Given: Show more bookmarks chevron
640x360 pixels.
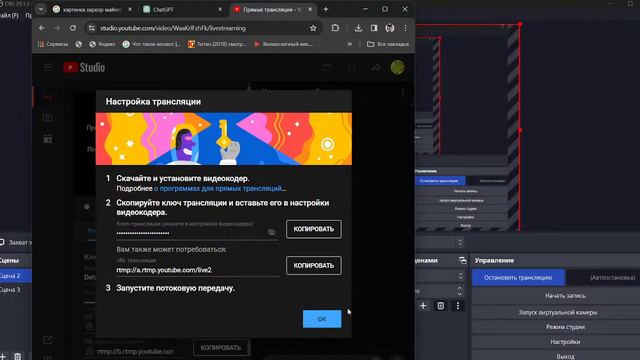Looking at the screenshot, I should pos(350,44).
